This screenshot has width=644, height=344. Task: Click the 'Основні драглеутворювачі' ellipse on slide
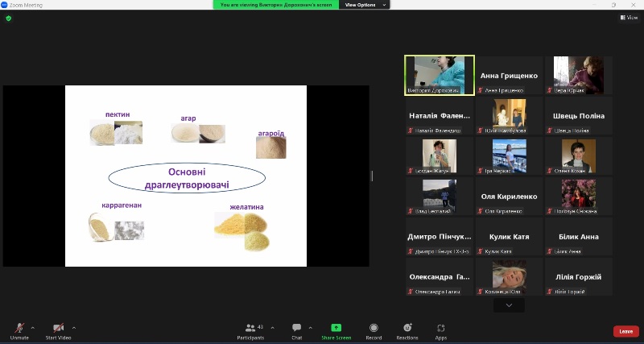pyautogui.click(x=187, y=178)
